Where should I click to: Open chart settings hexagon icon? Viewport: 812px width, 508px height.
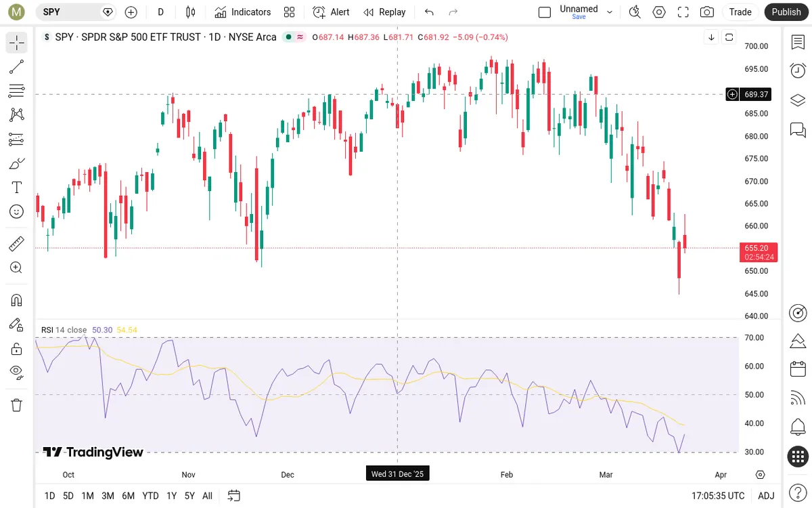point(658,12)
